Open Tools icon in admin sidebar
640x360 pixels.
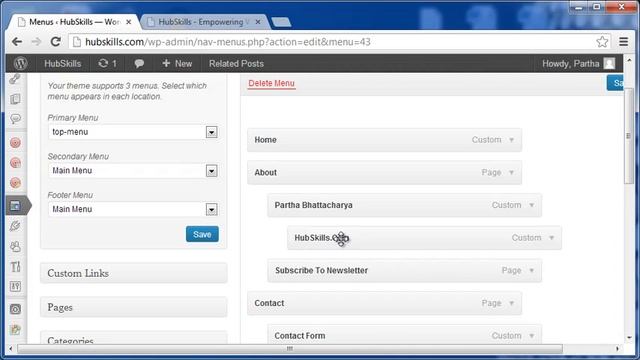tap(15, 267)
